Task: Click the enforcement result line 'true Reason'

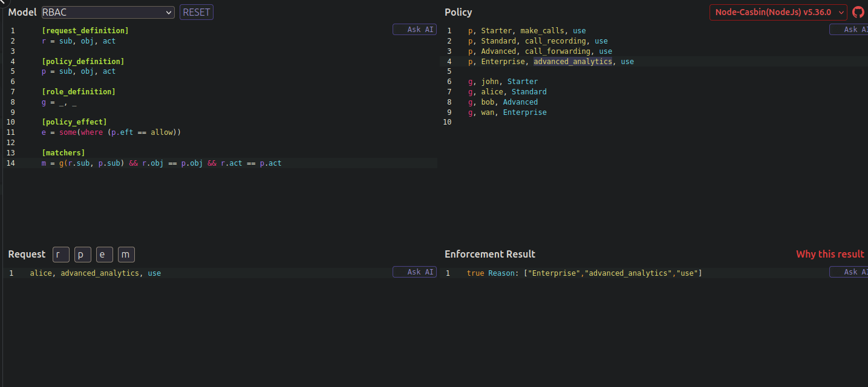Action: click(x=584, y=273)
